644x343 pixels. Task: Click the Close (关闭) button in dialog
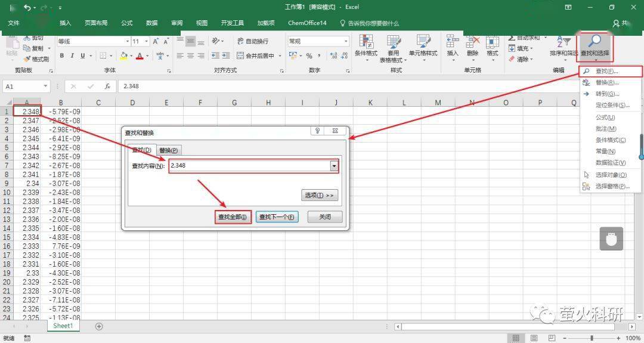point(325,217)
